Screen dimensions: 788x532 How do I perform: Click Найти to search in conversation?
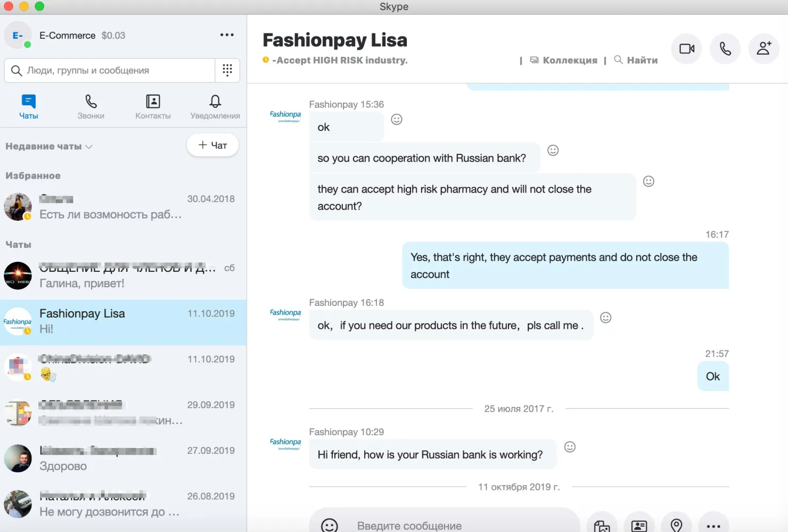pyautogui.click(x=636, y=60)
